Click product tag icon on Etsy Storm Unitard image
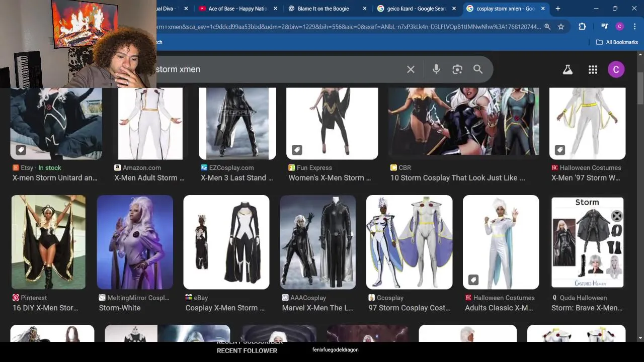Image resolution: width=644 pixels, height=362 pixels. 21,150
